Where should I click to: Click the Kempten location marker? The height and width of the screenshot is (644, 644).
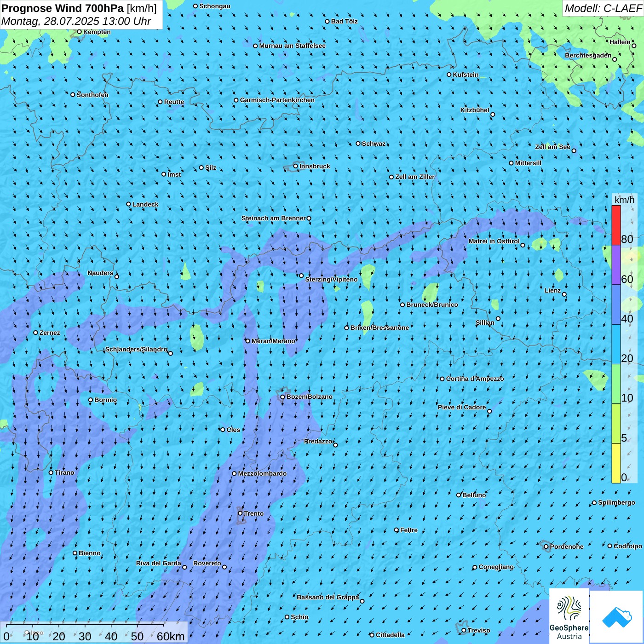79,32
